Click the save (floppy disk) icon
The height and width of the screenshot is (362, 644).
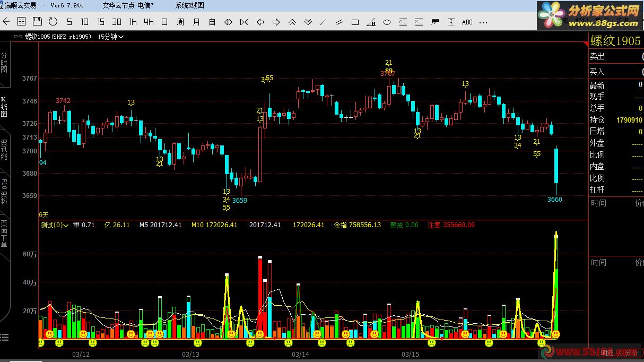(x=37, y=22)
